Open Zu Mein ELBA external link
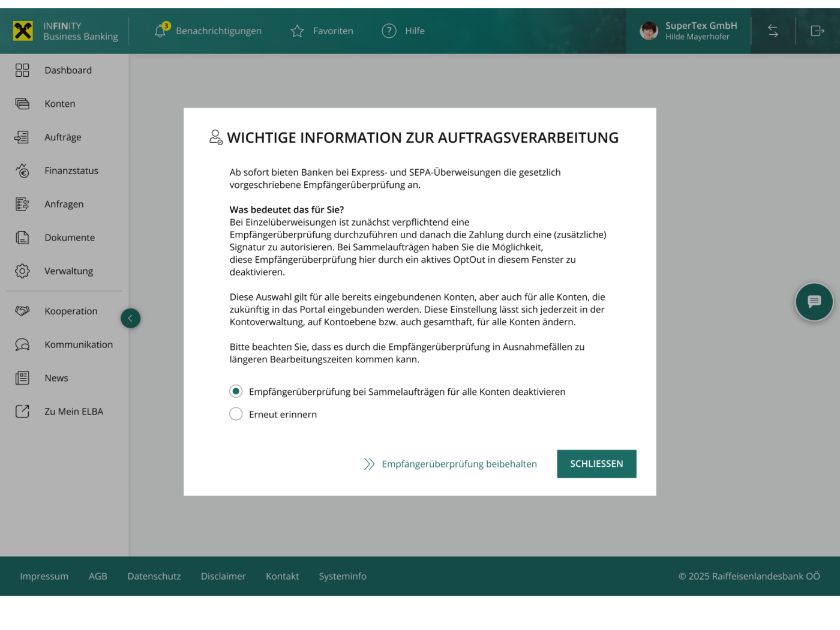 (73, 412)
